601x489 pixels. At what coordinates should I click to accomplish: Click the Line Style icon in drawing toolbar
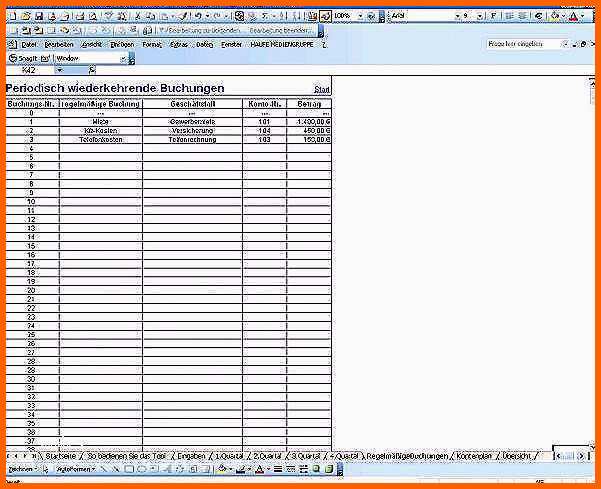278,469
